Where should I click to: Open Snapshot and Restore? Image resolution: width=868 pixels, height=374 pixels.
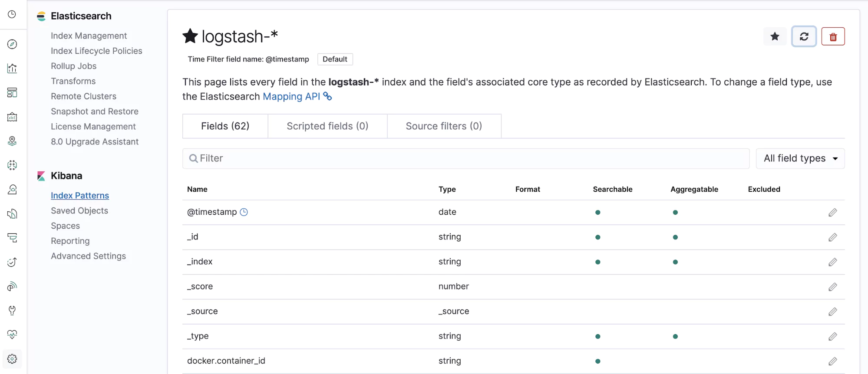[x=94, y=112]
